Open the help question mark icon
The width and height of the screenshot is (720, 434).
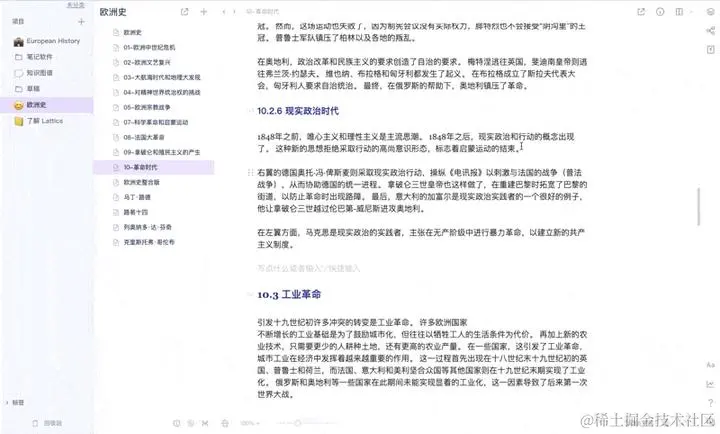[710, 403]
